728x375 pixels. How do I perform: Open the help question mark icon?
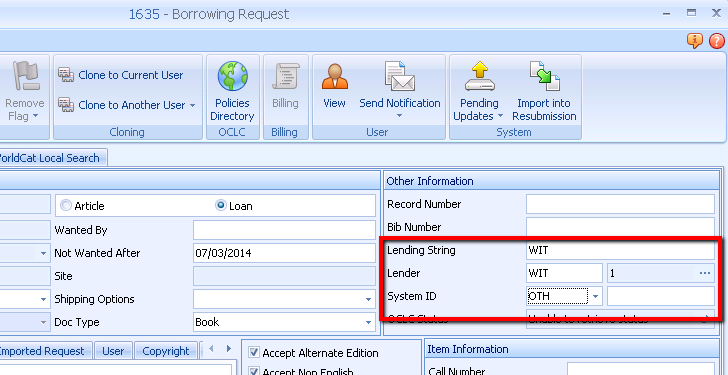click(x=716, y=41)
